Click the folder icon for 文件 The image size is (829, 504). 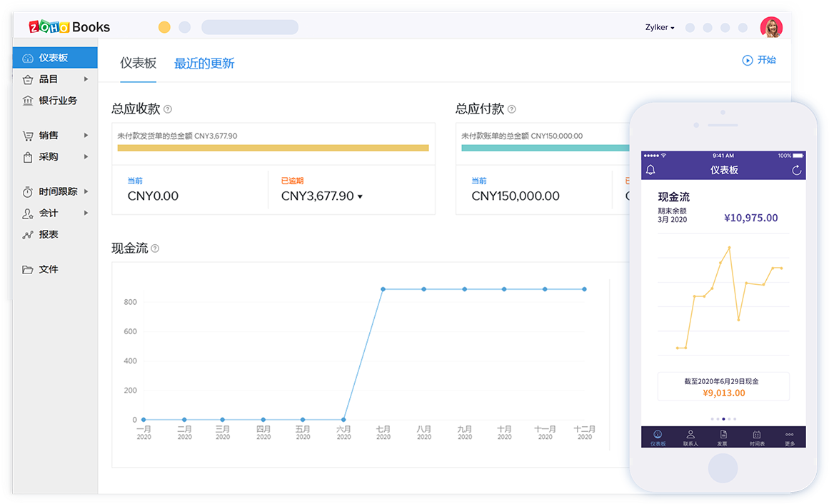point(28,270)
